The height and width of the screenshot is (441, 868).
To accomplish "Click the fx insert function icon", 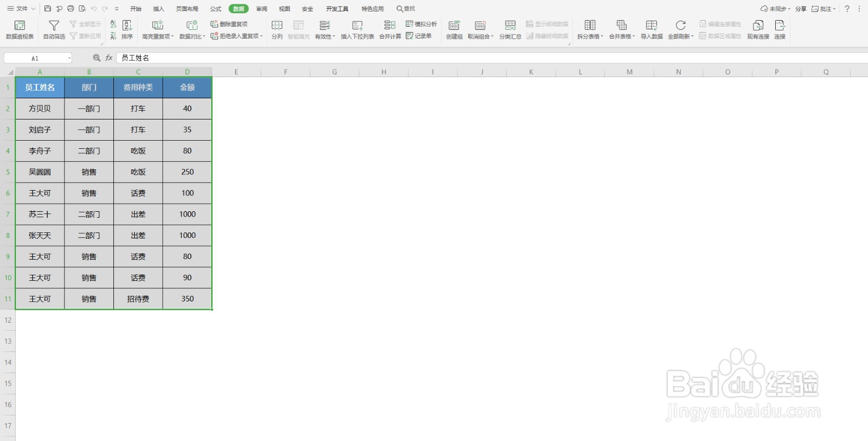I will (x=109, y=58).
